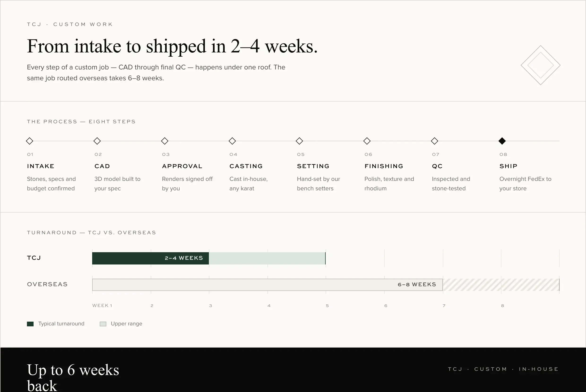586x392 pixels.
Task: Click the light green upper range bar segment
Action: point(267,258)
